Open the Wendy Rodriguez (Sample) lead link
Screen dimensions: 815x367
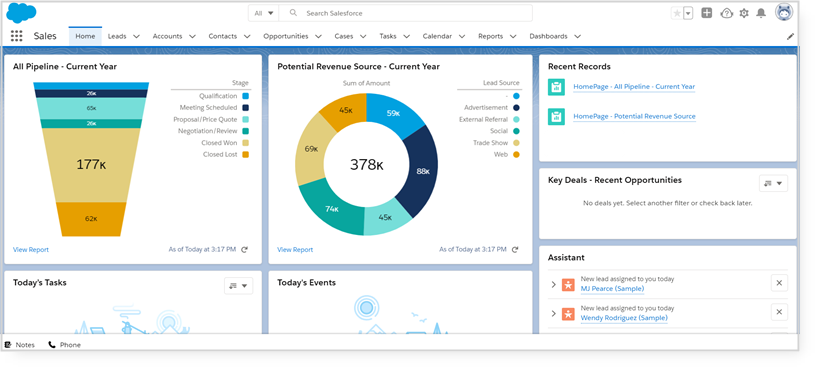tap(624, 318)
